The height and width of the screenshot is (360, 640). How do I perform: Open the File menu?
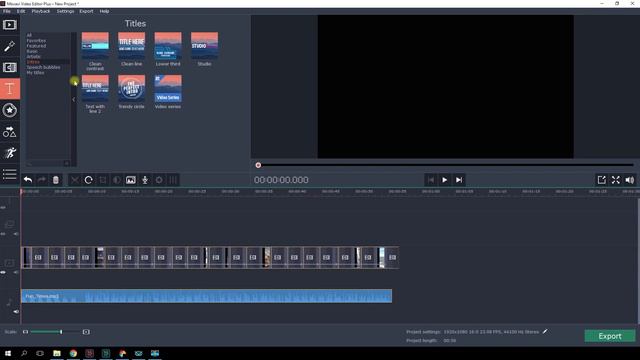tap(7, 11)
